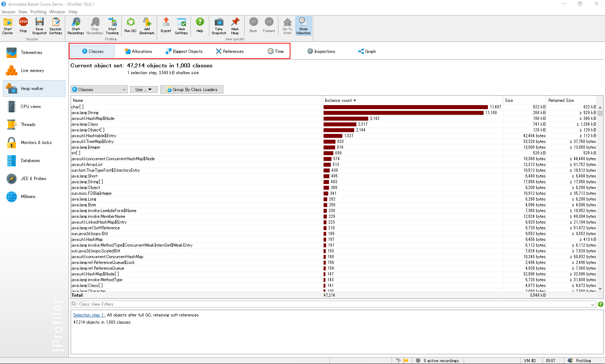605x364 pixels.
Task: Take Snapshot of the heap
Action: click(219, 26)
